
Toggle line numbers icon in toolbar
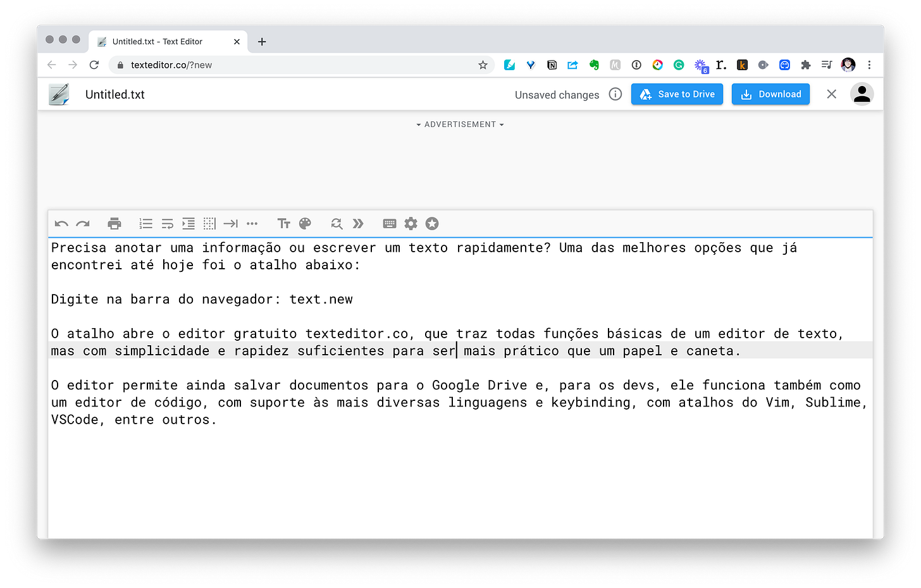click(146, 224)
